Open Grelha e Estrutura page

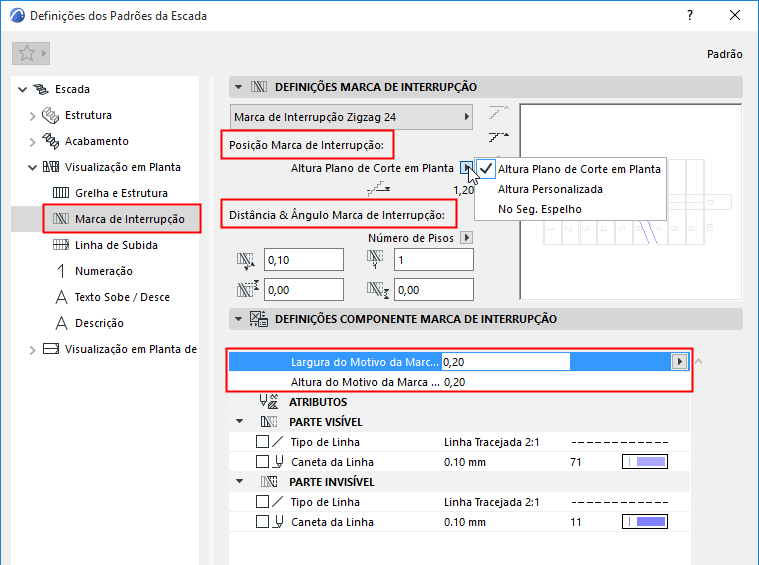coord(121,193)
